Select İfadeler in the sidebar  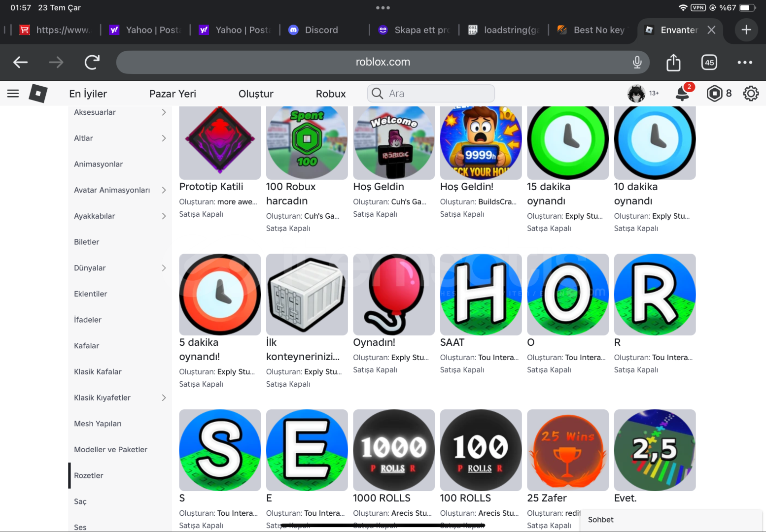tap(88, 320)
